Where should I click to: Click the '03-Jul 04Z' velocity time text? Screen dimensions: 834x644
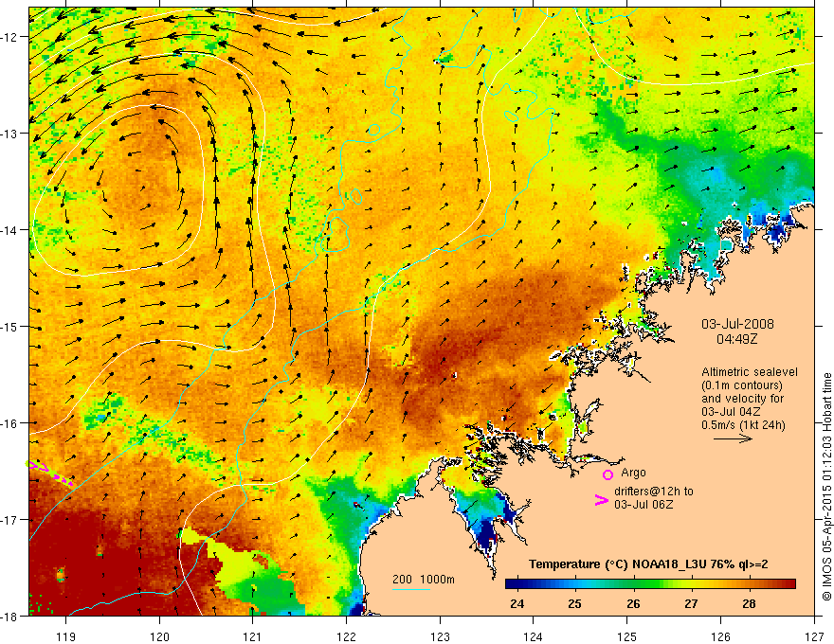(x=731, y=412)
